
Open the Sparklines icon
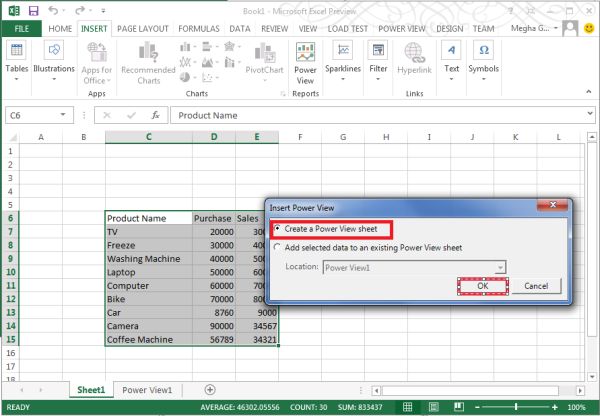pos(343,51)
